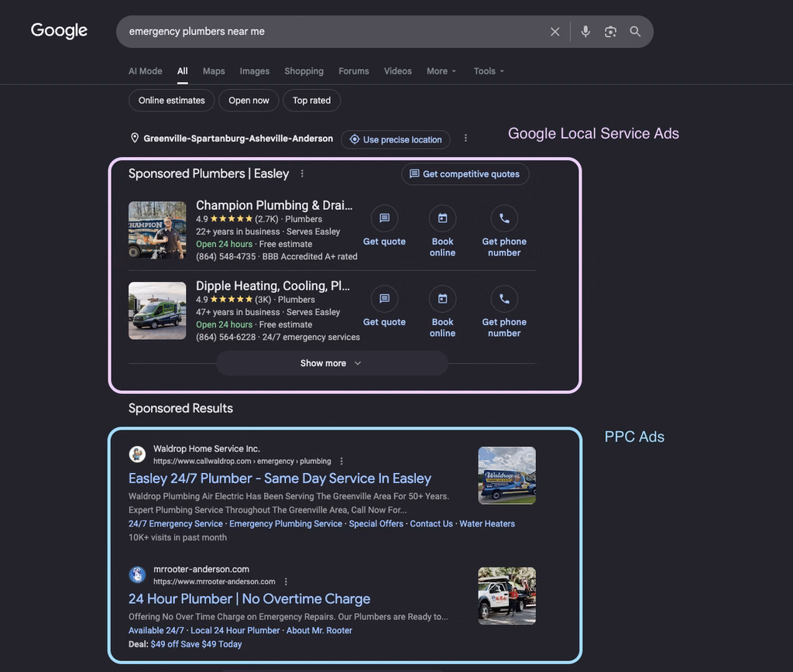Open Mr. Rooter truck ad image
The image size is (793, 672).
(506, 595)
